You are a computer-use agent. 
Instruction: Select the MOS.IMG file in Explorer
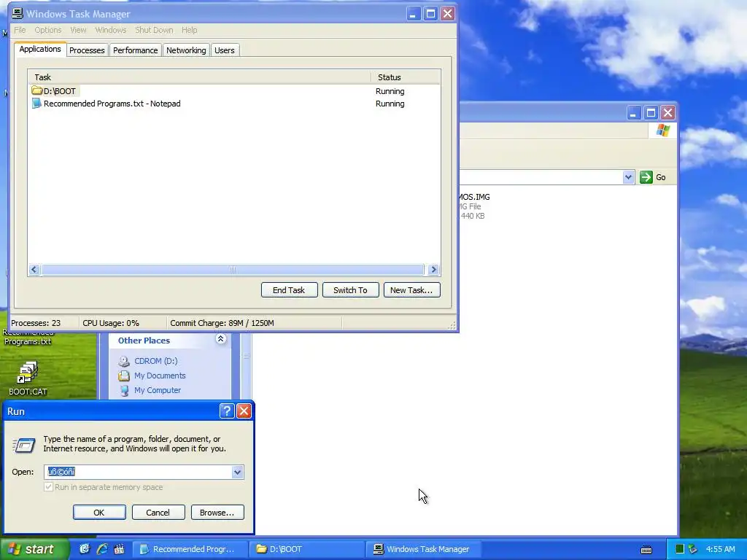[473, 206]
